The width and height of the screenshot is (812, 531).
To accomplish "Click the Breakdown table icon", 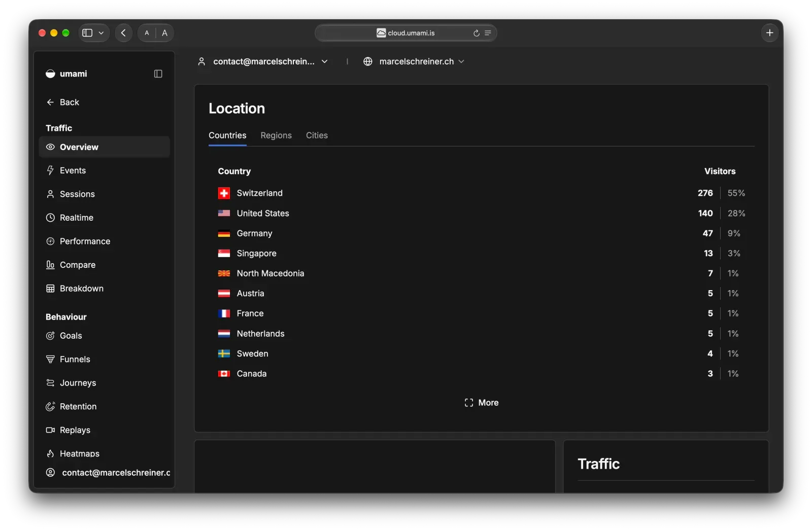I will (50, 289).
